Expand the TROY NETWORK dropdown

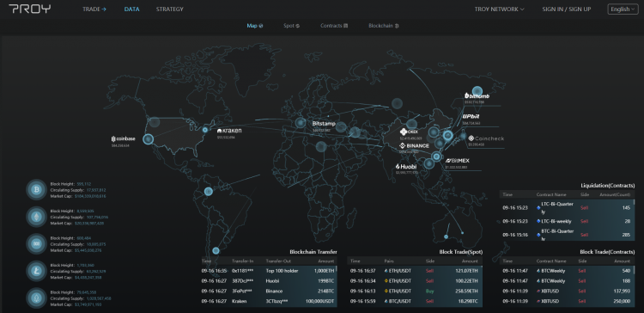tap(499, 9)
